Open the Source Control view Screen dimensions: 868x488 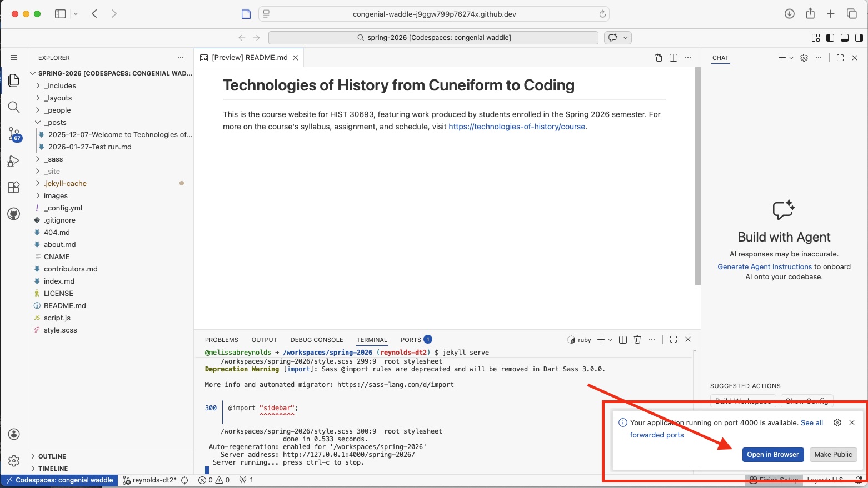tap(14, 134)
